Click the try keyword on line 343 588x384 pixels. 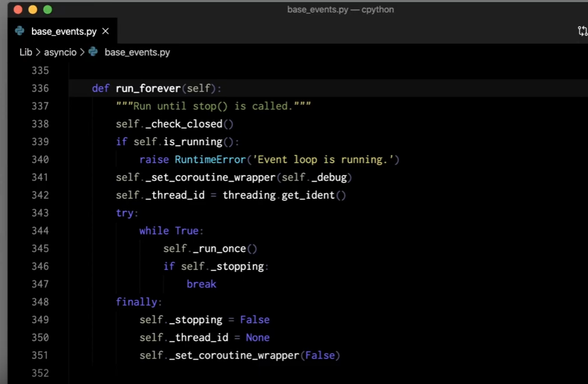point(125,213)
